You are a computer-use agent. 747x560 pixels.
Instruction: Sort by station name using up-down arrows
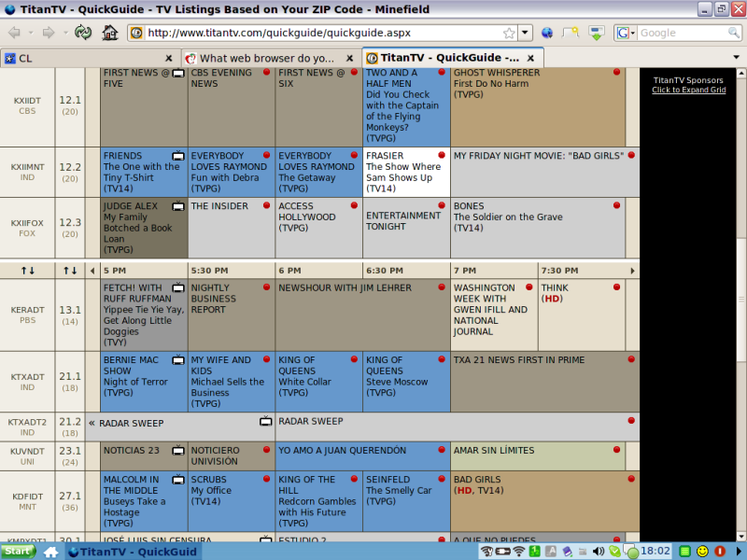[28, 271]
